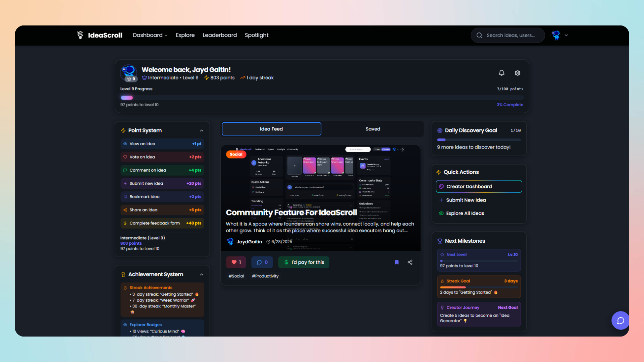
Task: Click the eye icon by Explore All Ideas
Action: (441, 213)
